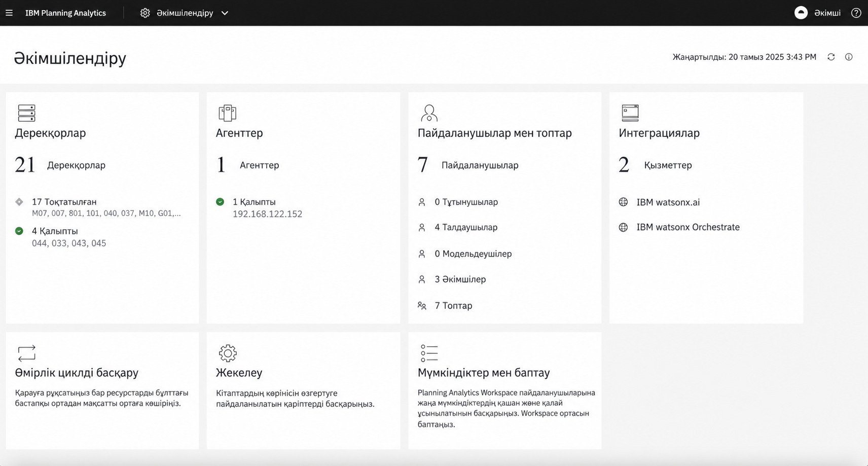868x466 pixels.
Task: Open the Дерекқорлар card title
Action: tap(50, 133)
